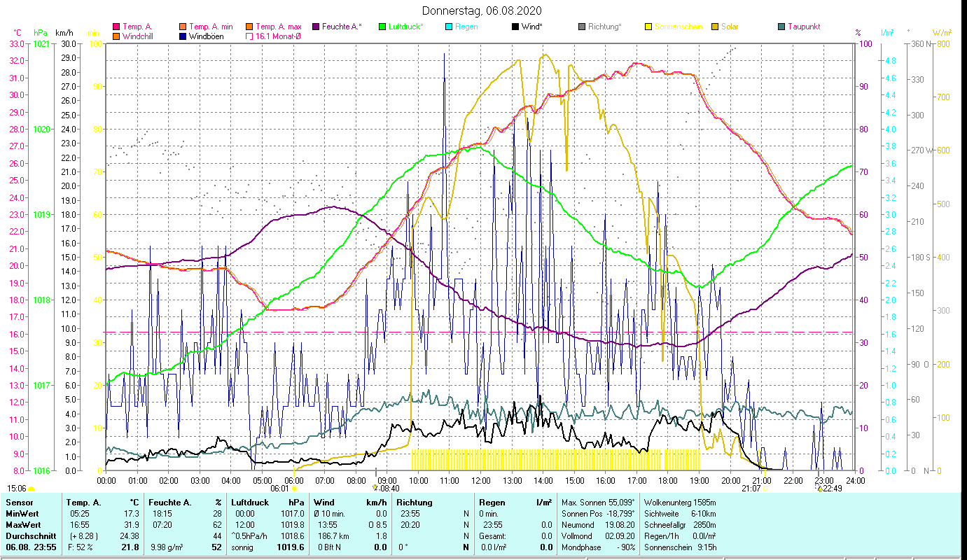Click the MinWert row label

tap(22, 514)
